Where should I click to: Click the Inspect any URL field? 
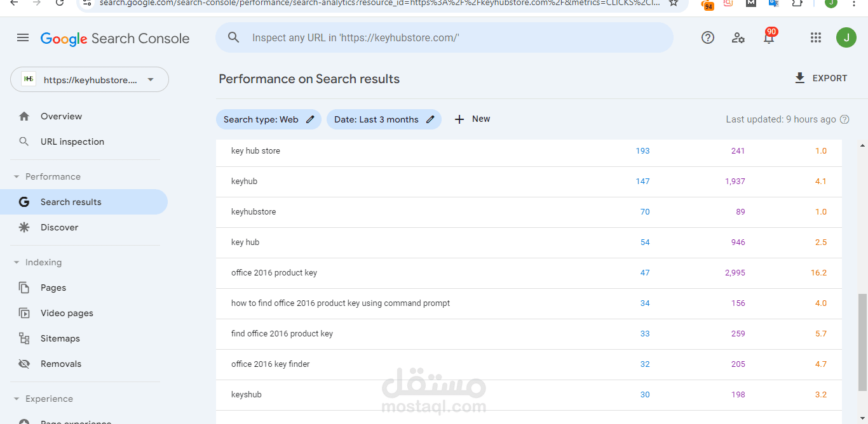[x=444, y=37]
